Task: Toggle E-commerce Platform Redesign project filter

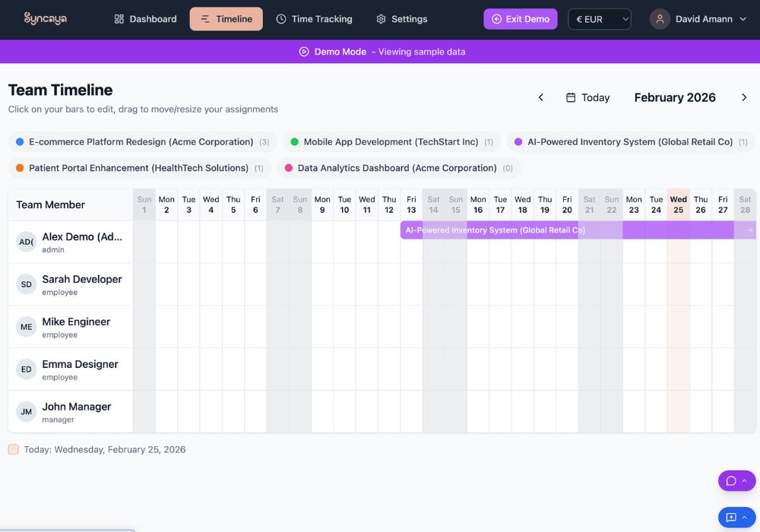Action: pos(141,142)
